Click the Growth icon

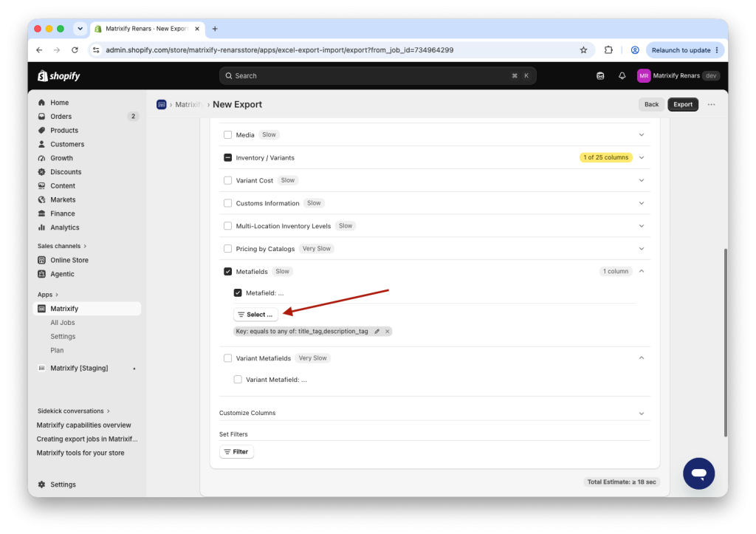point(42,158)
